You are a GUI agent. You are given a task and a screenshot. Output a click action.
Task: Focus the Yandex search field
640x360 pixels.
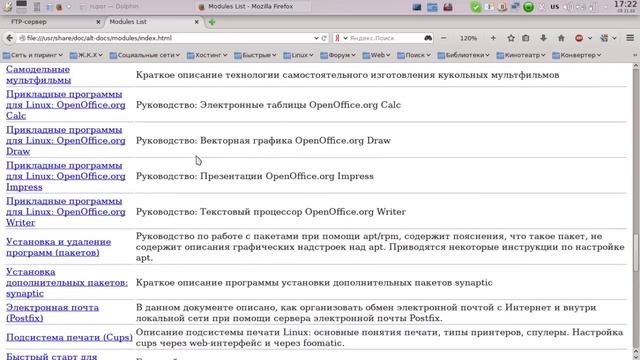384,38
